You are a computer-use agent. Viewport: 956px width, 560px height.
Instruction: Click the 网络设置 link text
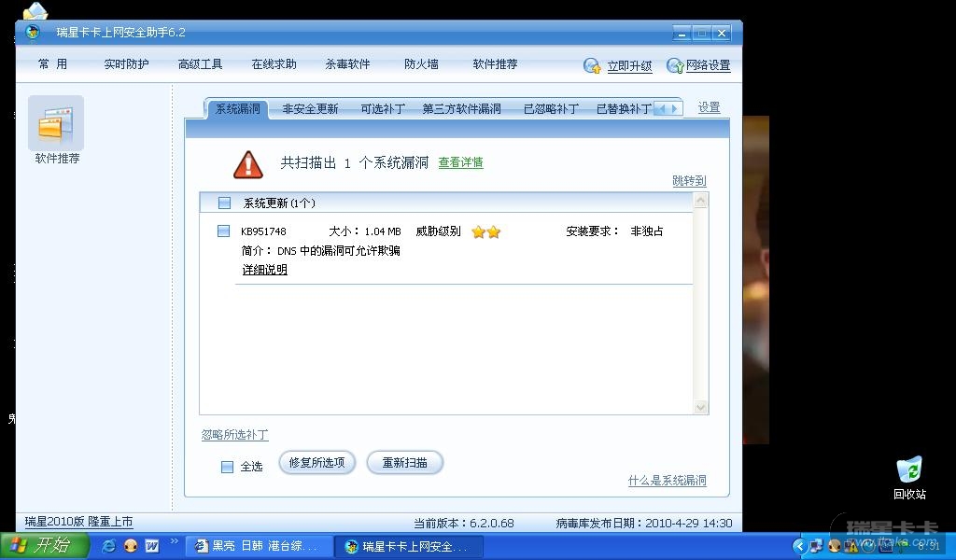click(x=708, y=65)
